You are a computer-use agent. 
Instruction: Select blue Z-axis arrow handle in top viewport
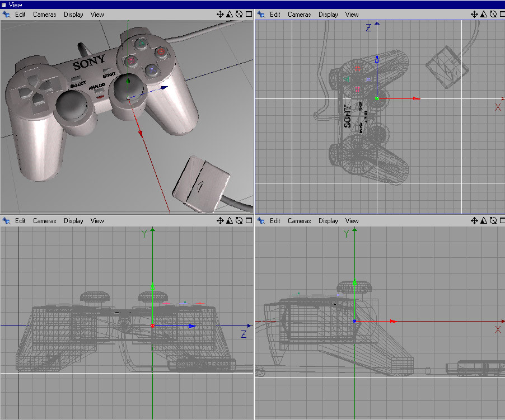pos(377,59)
